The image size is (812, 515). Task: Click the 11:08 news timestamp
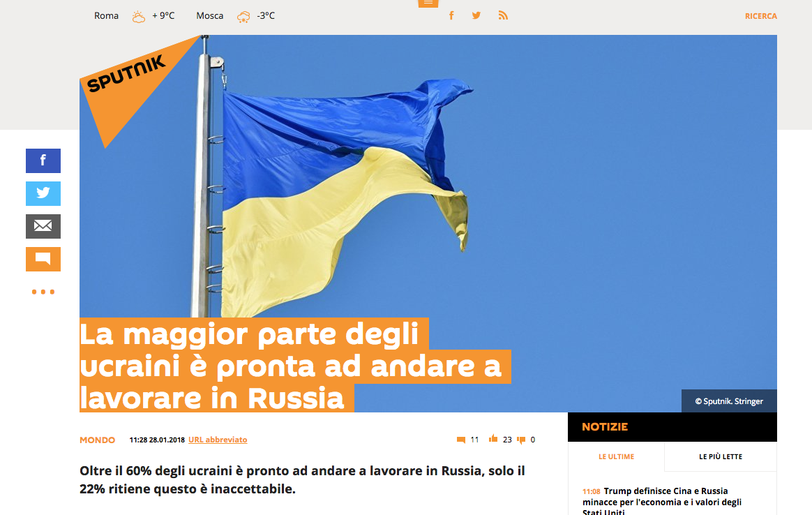pyautogui.click(x=591, y=491)
